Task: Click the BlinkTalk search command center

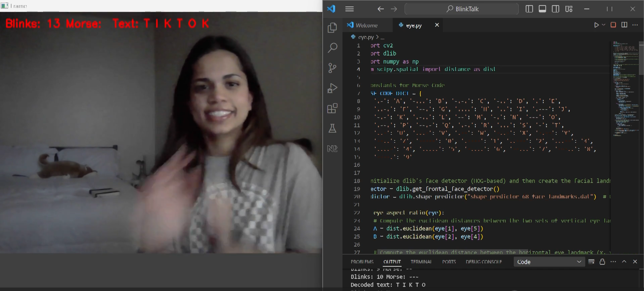Action: 462,9
